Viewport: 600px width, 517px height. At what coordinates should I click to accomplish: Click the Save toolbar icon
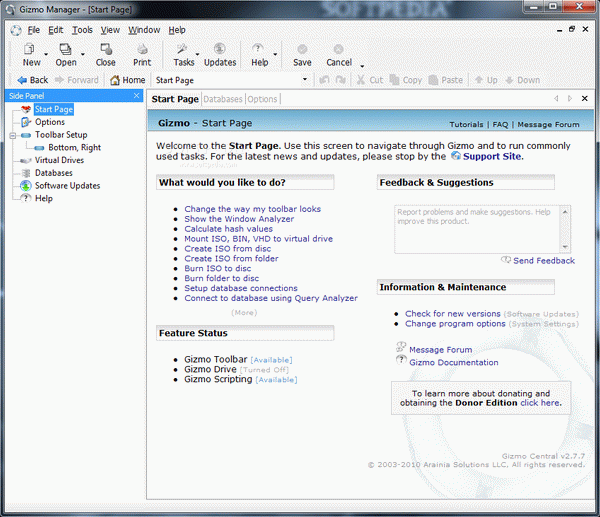coord(302,49)
